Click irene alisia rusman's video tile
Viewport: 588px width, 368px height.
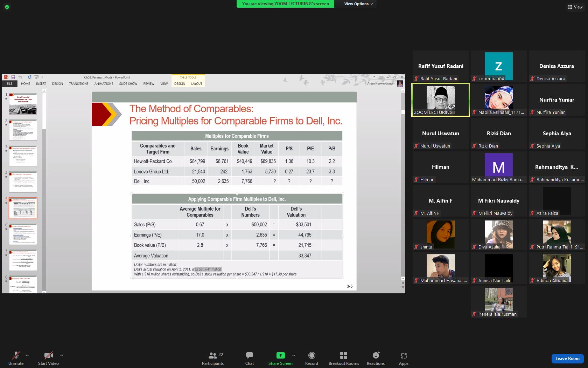499,302
